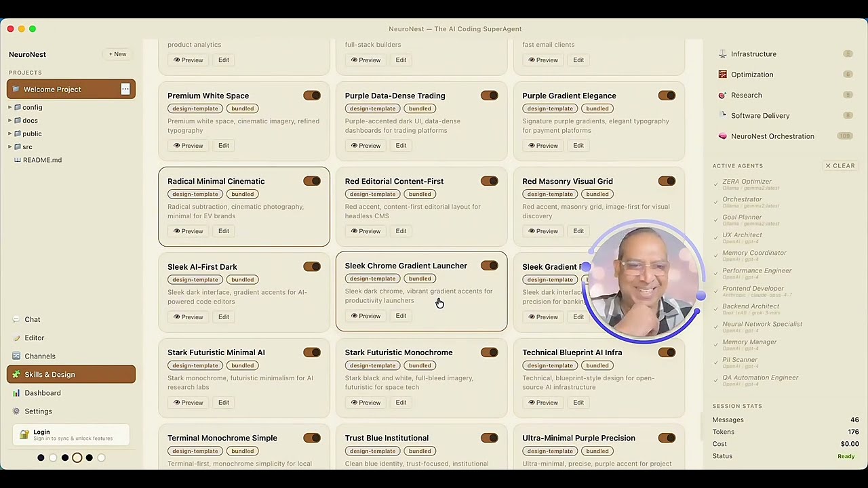
Task: Clear active agents with the CLEAR button
Action: tap(840, 165)
